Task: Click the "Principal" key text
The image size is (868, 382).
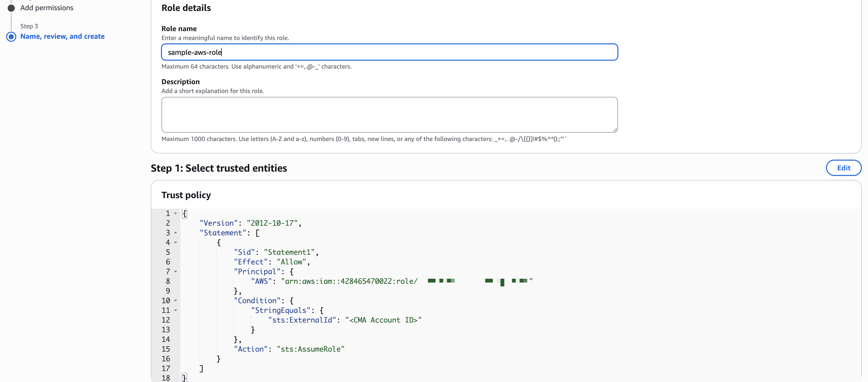Action: click(257, 272)
